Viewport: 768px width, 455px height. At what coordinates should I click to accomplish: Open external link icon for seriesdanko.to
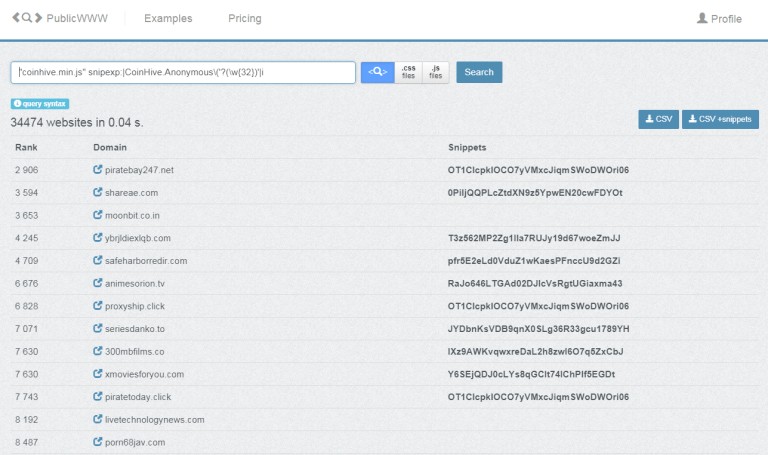pyautogui.click(x=97, y=328)
